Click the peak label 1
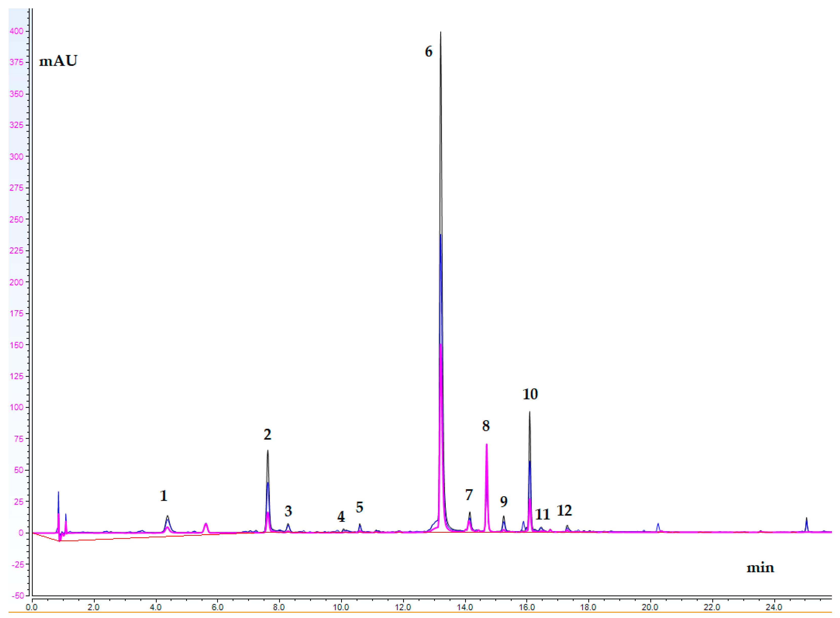Image resolution: width=840 pixels, height=618 pixels. pos(164,496)
